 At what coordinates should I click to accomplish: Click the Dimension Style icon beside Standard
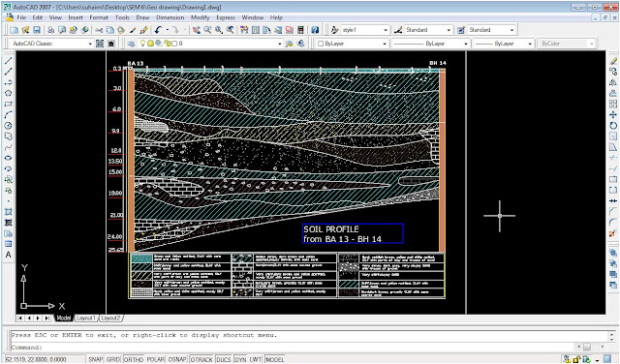tap(398, 30)
